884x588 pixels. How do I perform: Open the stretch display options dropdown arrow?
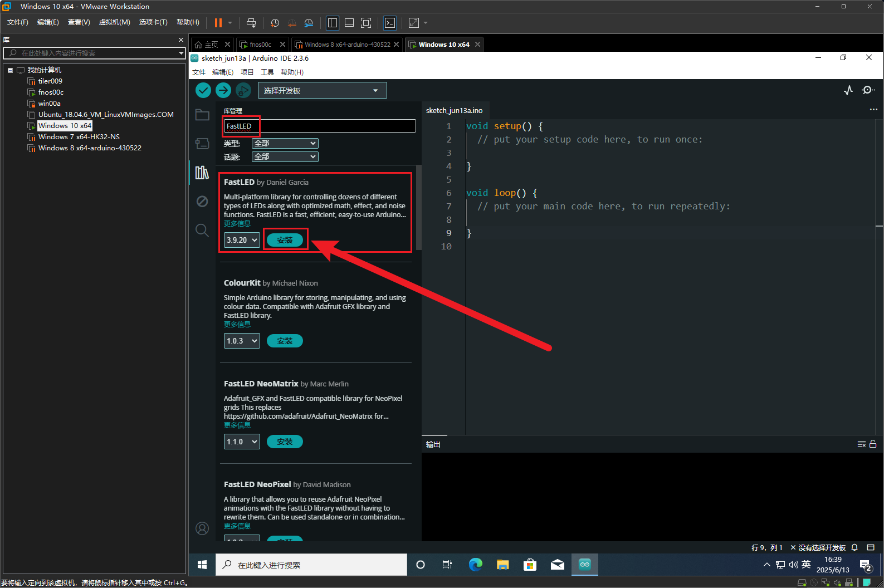click(x=426, y=23)
